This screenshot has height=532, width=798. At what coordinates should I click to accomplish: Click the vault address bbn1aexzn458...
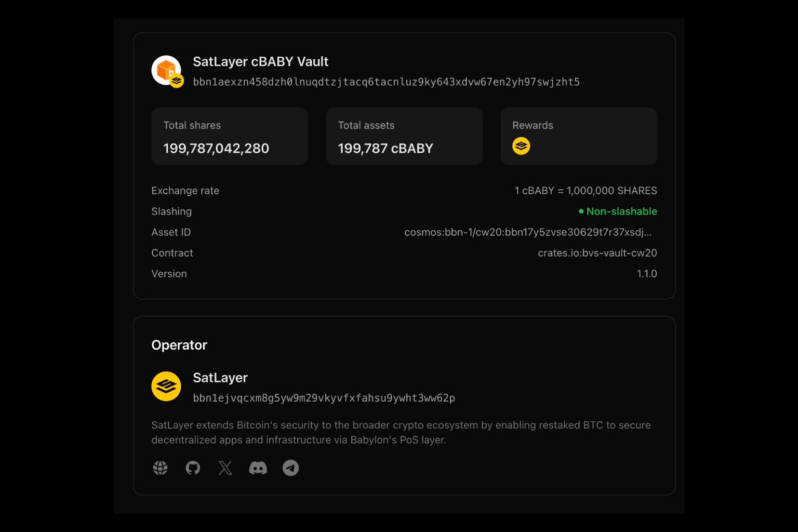click(x=386, y=82)
